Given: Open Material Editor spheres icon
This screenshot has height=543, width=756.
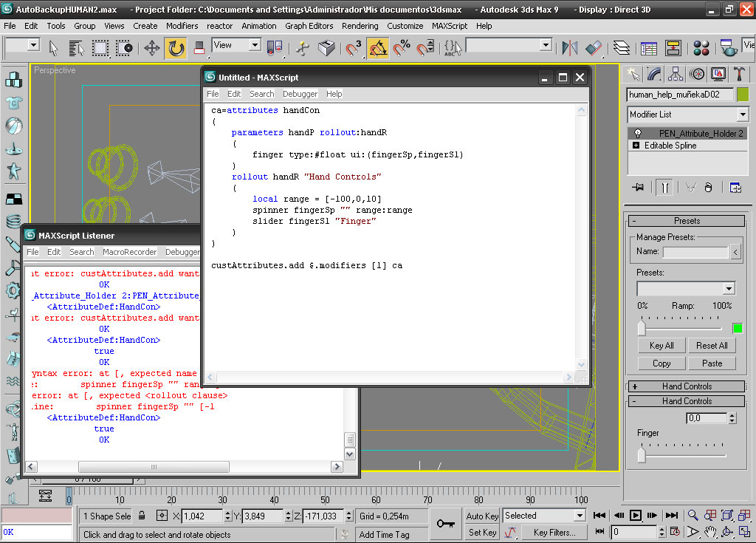Looking at the screenshot, I should 701,48.
